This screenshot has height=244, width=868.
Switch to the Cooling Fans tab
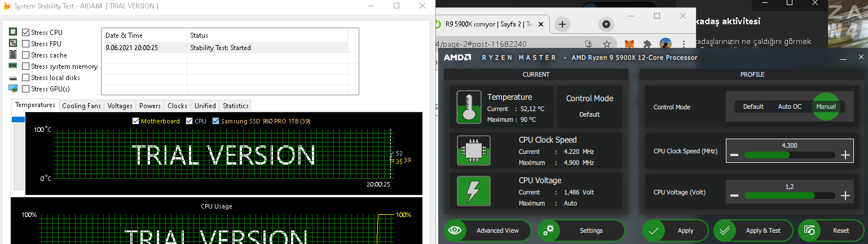coord(81,106)
